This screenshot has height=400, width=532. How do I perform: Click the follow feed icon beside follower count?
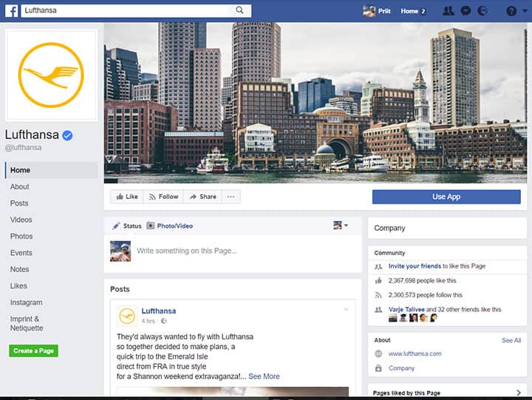pyautogui.click(x=378, y=295)
